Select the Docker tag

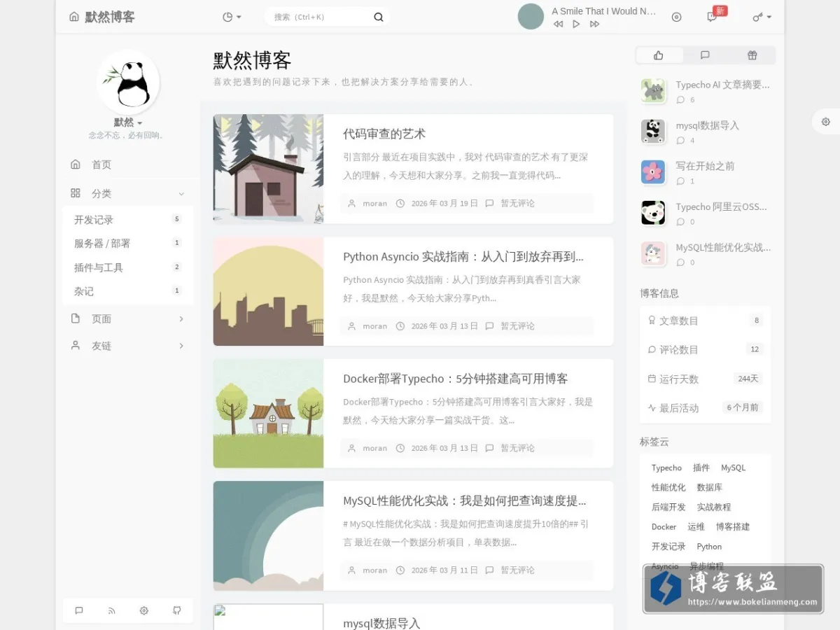pyautogui.click(x=664, y=526)
